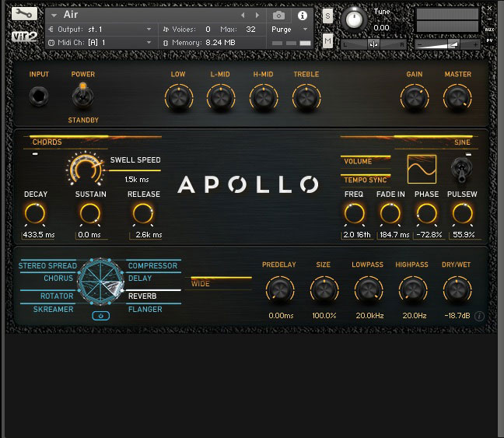Click the PV button
Viewport: 504px width, 438px height.
tap(489, 40)
